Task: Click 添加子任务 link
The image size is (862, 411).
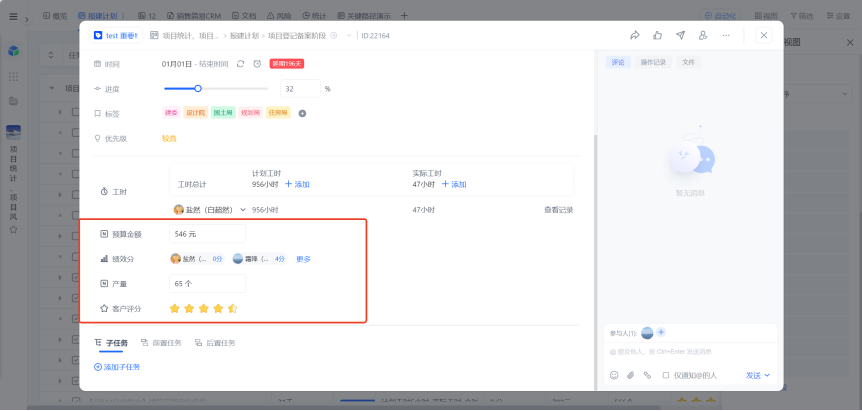Action: pos(117,367)
